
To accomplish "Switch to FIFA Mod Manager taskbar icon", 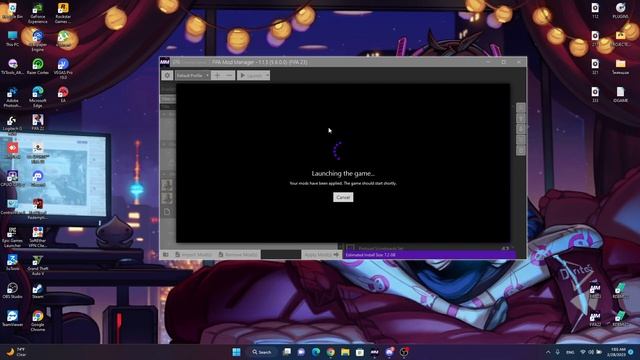I will tap(374, 352).
